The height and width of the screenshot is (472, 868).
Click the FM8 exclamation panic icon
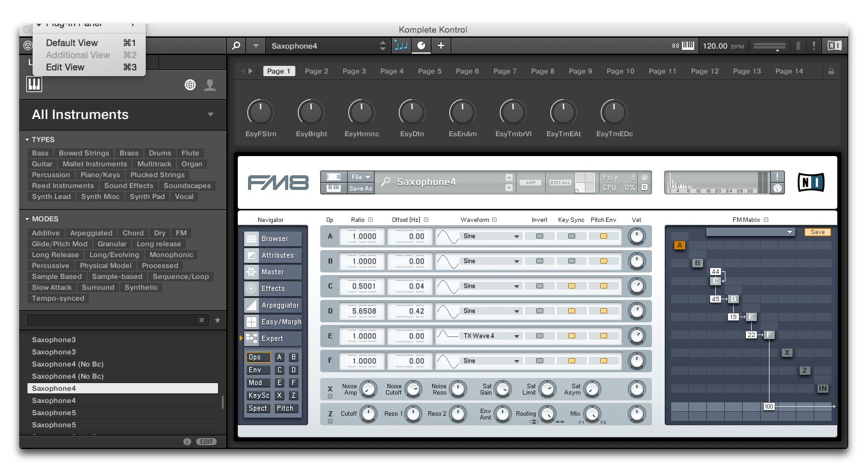pos(778,177)
